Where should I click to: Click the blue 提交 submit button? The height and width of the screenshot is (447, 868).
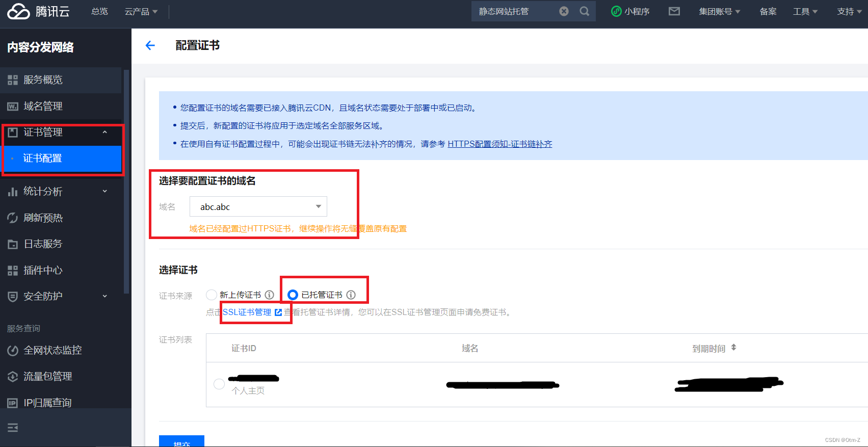[x=181, y=441]
